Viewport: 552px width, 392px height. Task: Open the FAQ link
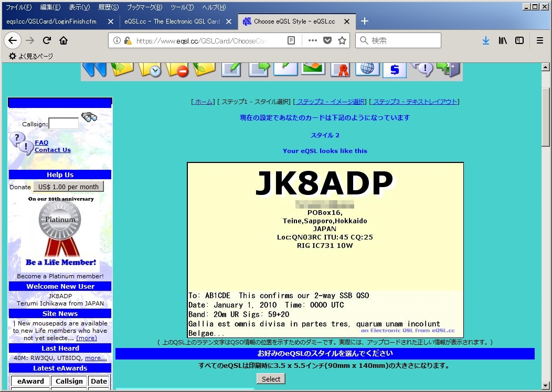(41, 143)
